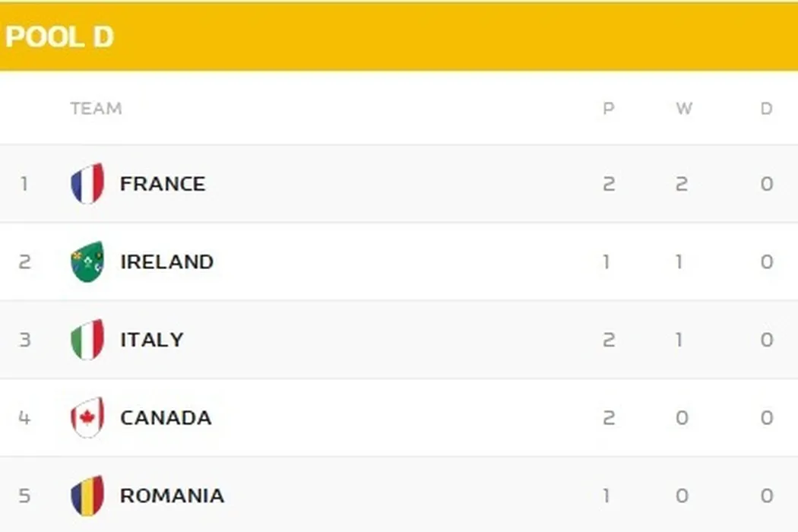Image resolution: width=798 pixels, height=532 pixels.
Task: Select the Italy team name
Action: coord(152,340)
